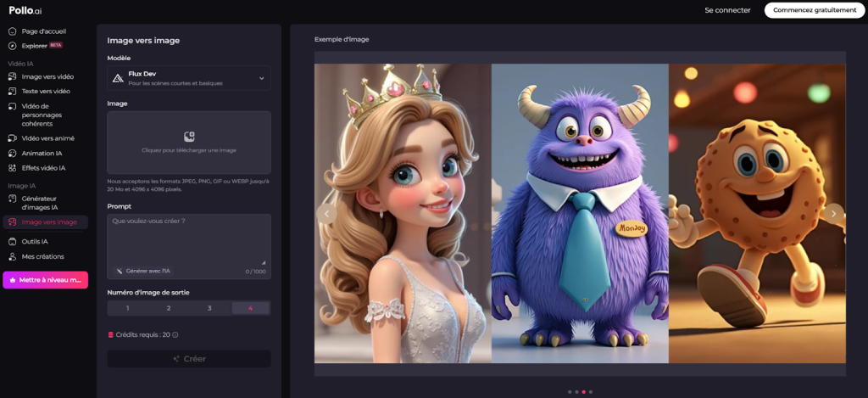Image resolution: width=868 pixels, height=398 pixels.
Task: Open the Flux Dev model dropdown
Action: click(x=189, y=78)
